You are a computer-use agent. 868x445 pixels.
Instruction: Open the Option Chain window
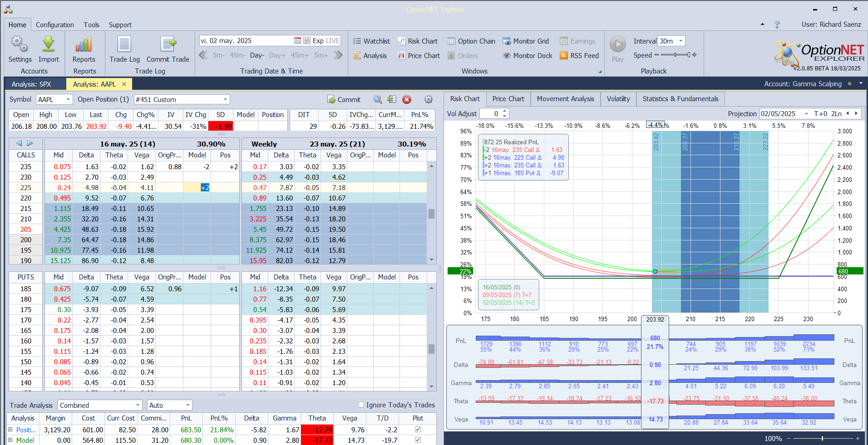471,41
